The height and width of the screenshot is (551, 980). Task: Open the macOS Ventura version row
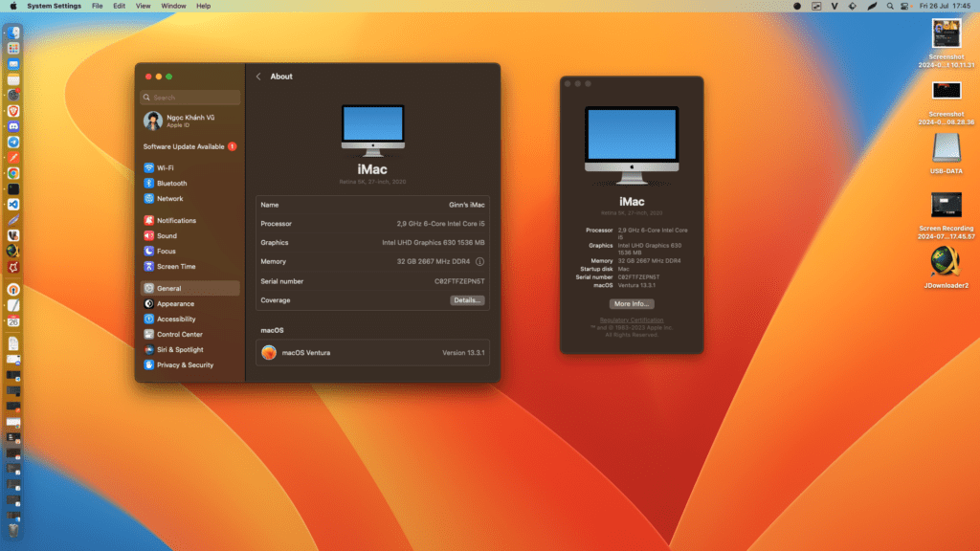coord(372,353)
